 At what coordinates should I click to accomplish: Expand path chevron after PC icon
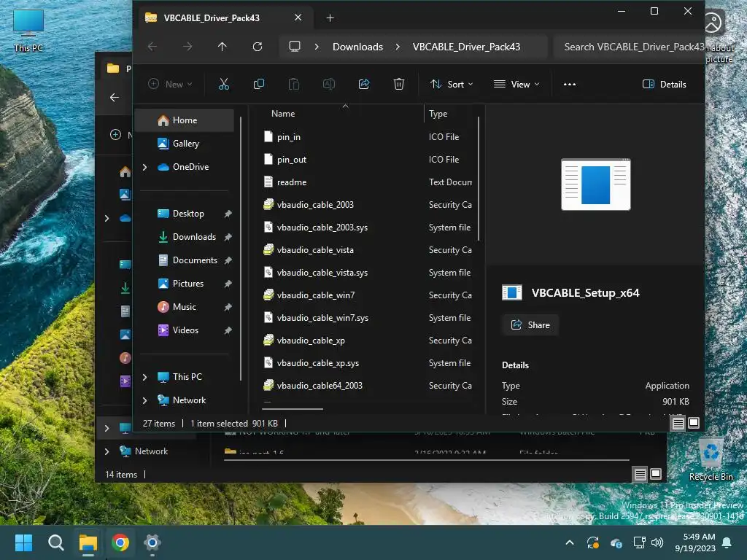click(x=317, y=47)
